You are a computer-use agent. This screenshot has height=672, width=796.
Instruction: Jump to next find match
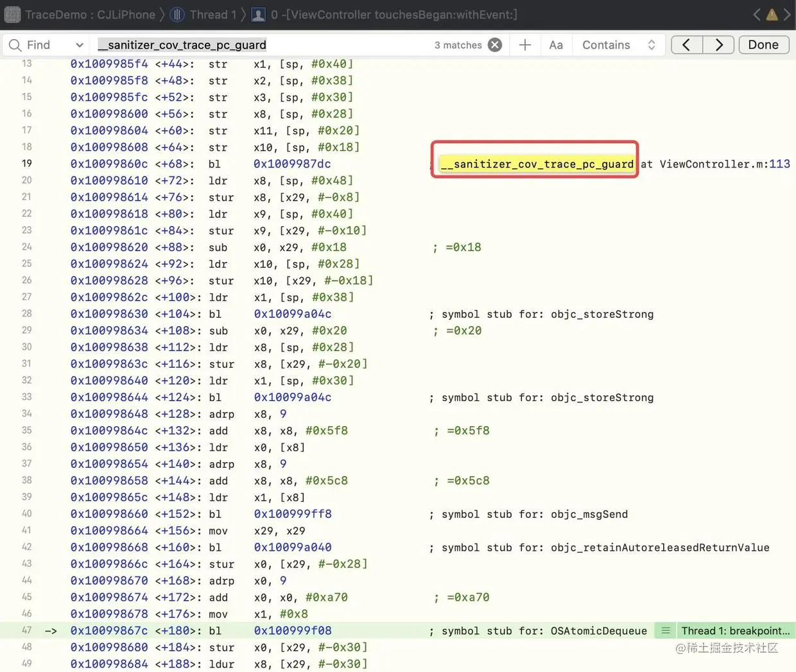tap(719, 45)
